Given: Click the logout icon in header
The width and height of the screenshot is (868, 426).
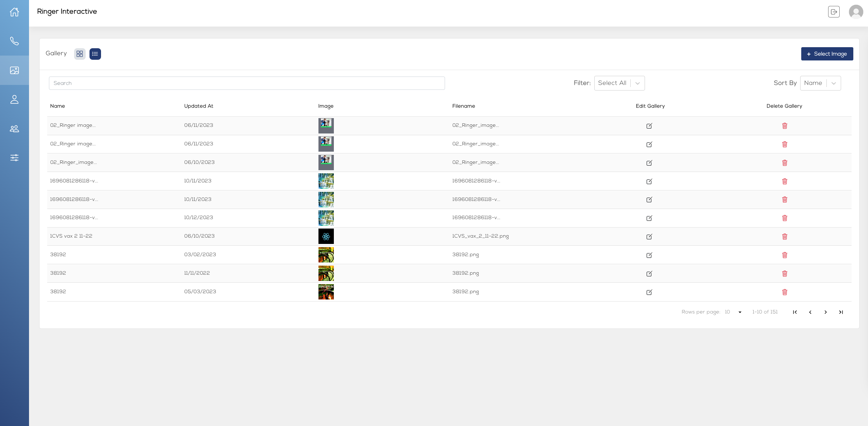Looking at the screenshot, I should pos(834,12).
